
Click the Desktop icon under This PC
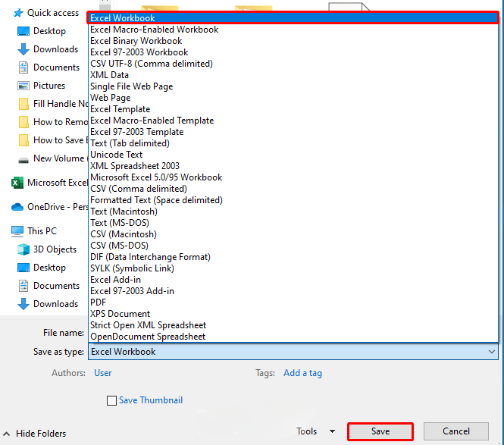point(23,268)
